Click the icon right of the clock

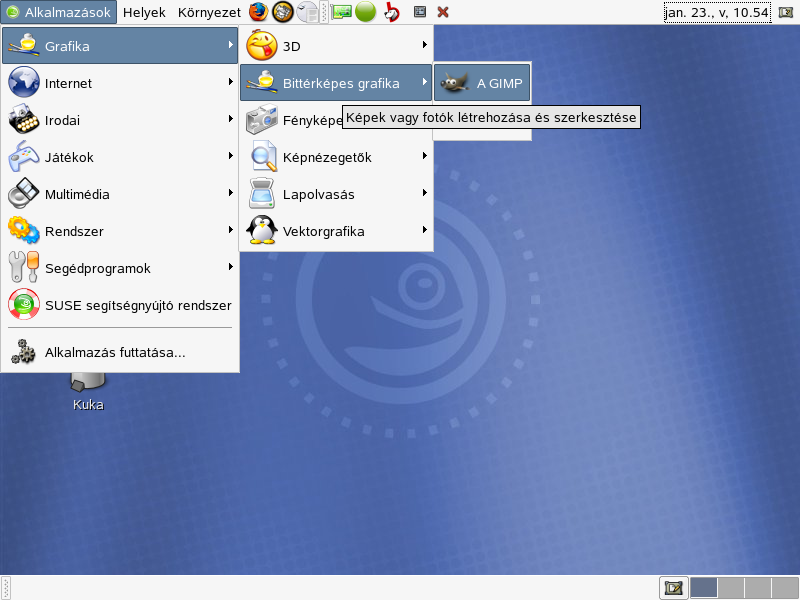[x=786, y=12]
